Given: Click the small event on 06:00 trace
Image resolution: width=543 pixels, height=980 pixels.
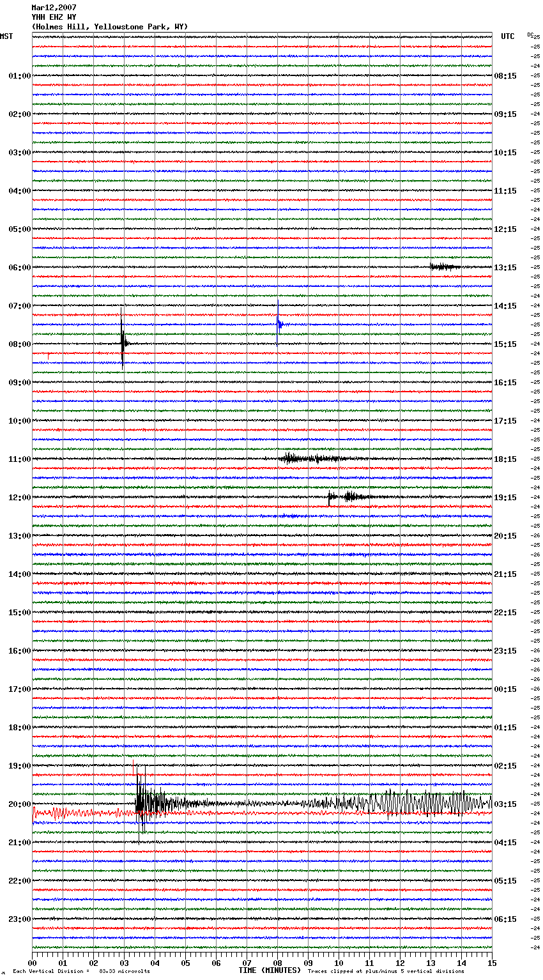Looking at the screenshot, I should click(445, 266).
